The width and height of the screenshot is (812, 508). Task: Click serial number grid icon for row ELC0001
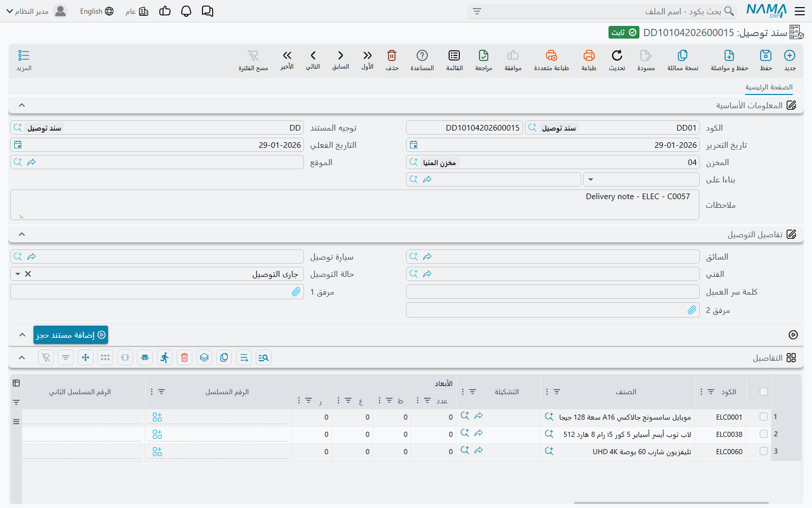coord(157,417)
